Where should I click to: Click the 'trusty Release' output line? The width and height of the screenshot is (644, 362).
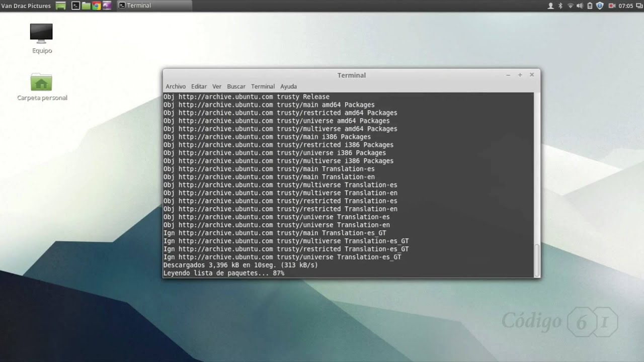[x=247, y=97]
